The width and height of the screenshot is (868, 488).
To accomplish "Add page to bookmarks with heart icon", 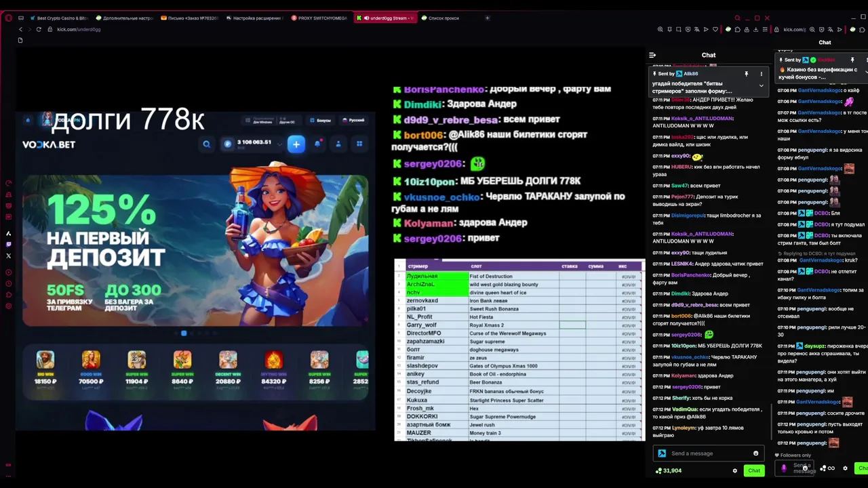I will pyautogui.click(x=715, y=29).
